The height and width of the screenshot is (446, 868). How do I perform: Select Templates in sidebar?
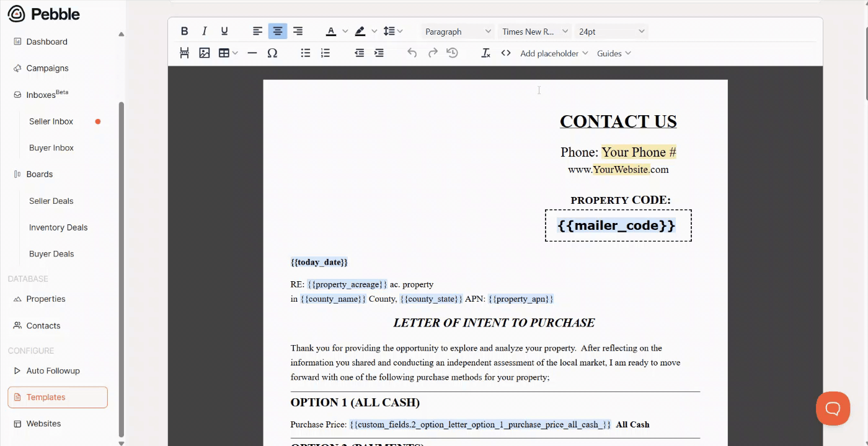click(x=58, y=397)
